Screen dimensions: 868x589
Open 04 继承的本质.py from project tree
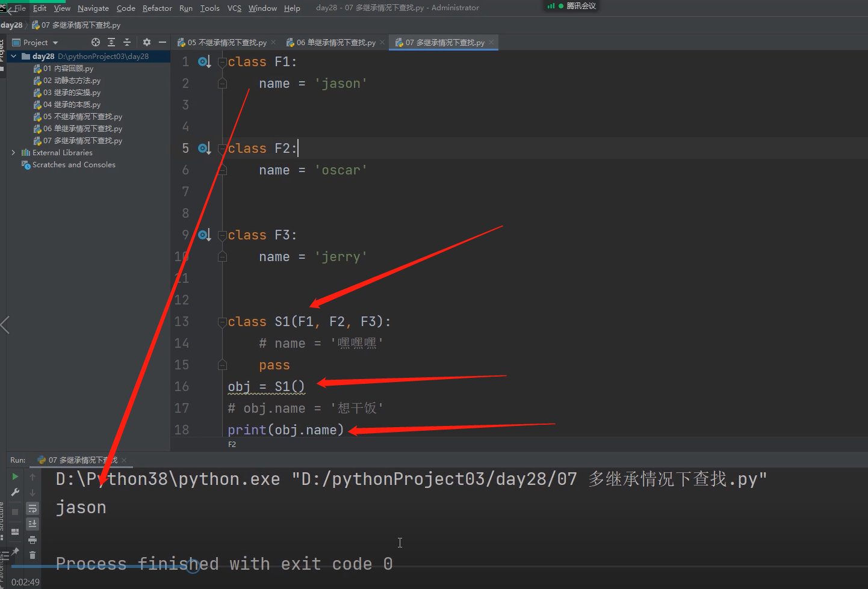[x=67, y=105]
